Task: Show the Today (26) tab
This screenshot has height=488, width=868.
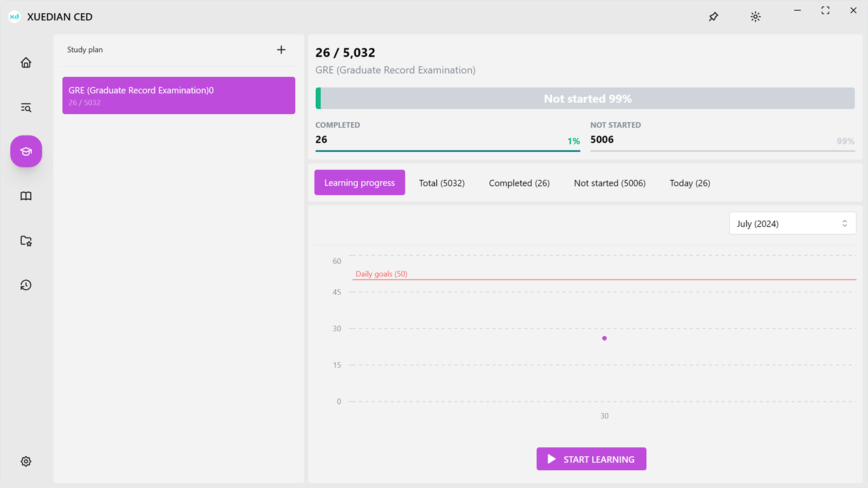Action: coord(689,183)
